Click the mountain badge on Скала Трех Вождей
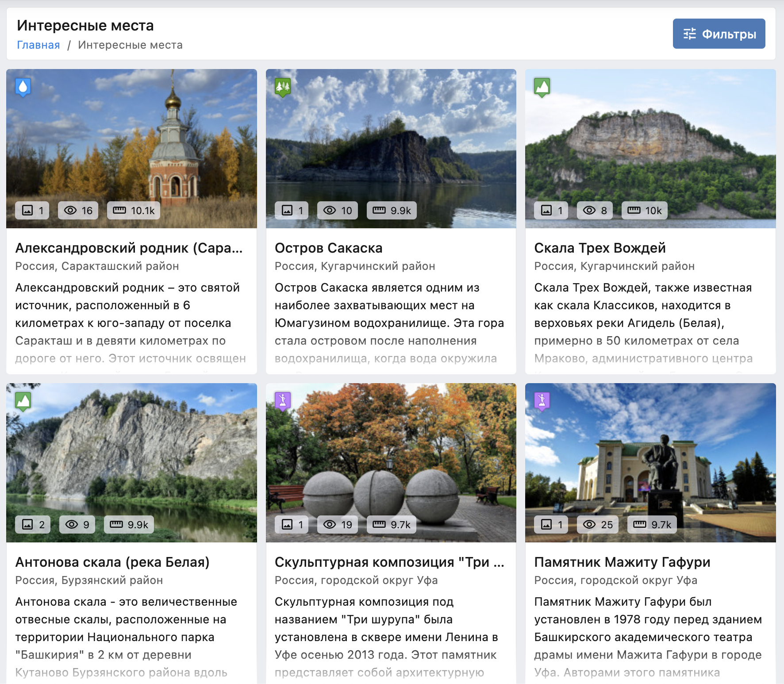This screenshot has height=684, width=784. click(542, 87)
